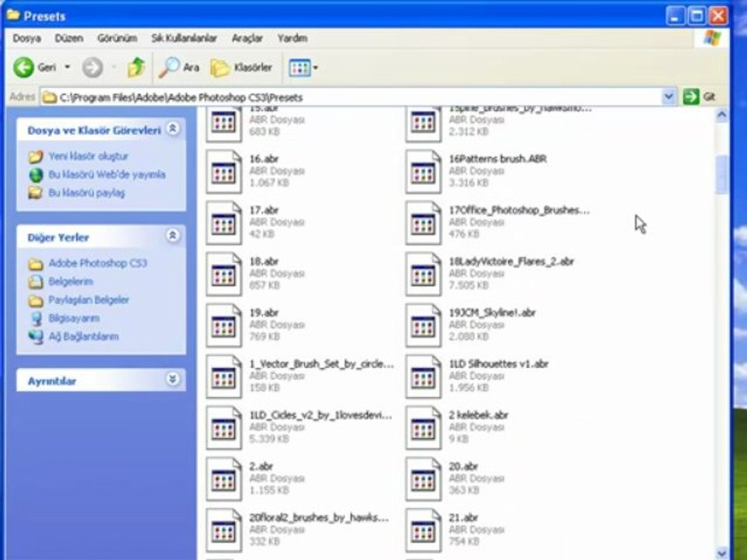This screenshot has width=747, height=560.
Task: Click Bu klasörü Web'de yayımla link
Action: 107,174
